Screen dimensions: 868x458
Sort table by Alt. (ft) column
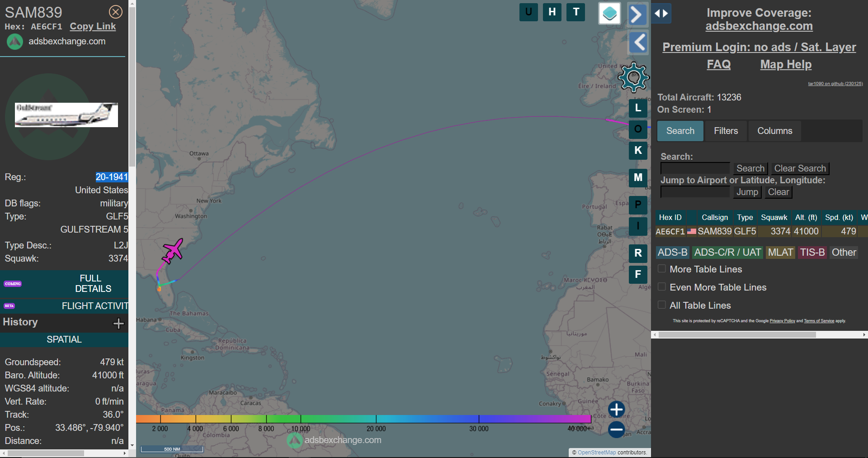pyautogui.click(x=806, y=217)
